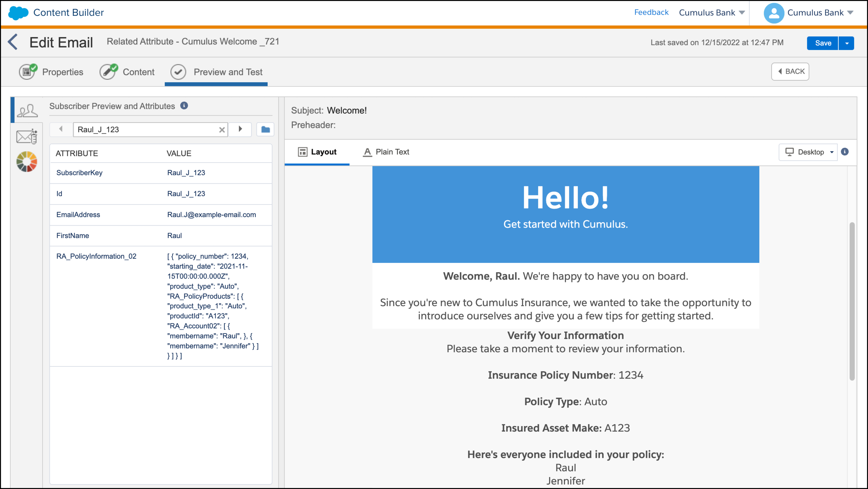Click the ATTRIBUTE column header
Viewport: 868px width, 489px height.
coord(77,153)
